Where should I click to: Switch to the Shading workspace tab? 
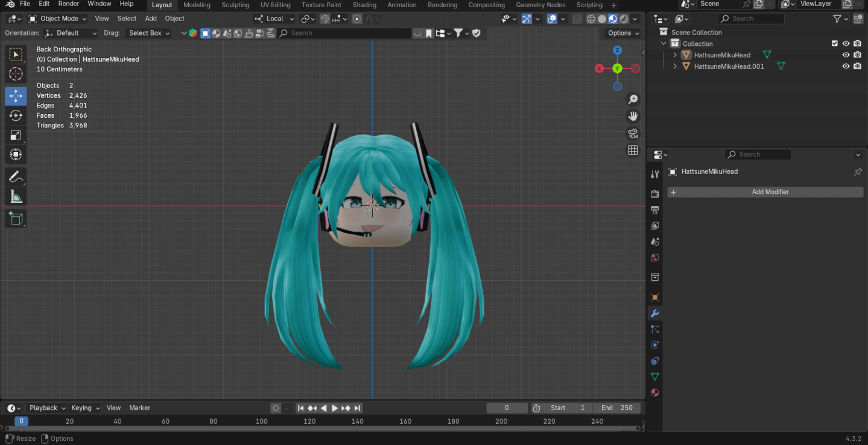coord(364,5)
